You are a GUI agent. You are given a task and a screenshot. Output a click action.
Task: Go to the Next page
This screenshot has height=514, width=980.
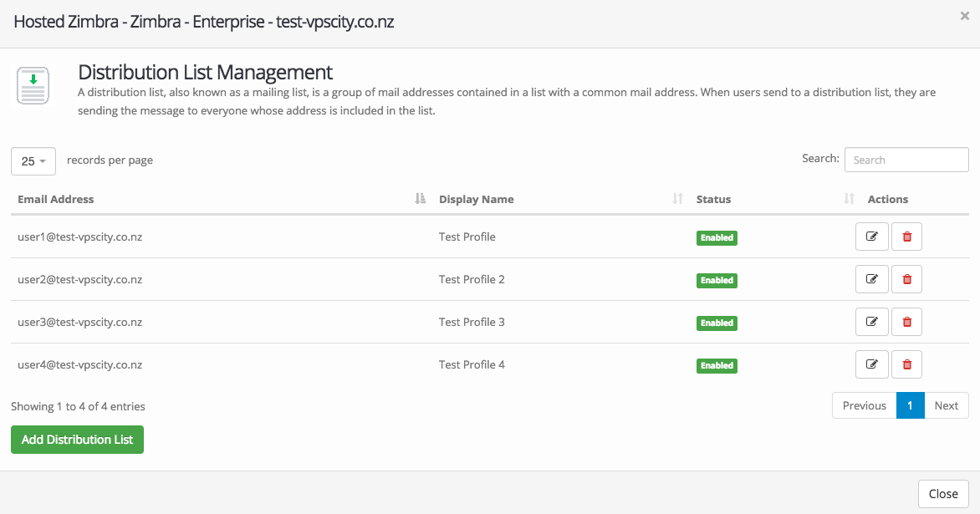(946, 405)
